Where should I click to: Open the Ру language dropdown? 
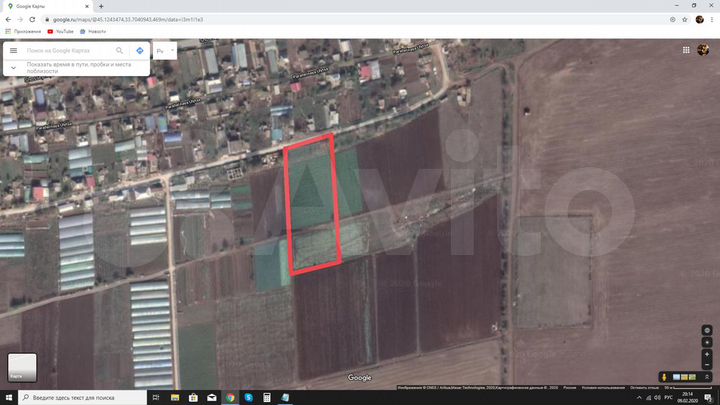tap(165, 51)
